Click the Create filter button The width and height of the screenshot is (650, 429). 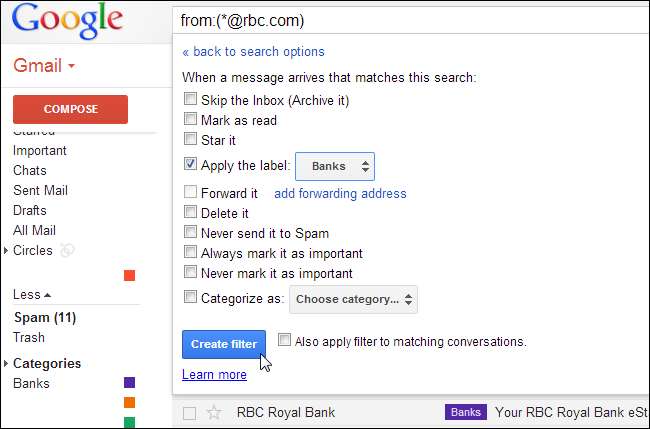pos(224,344)
